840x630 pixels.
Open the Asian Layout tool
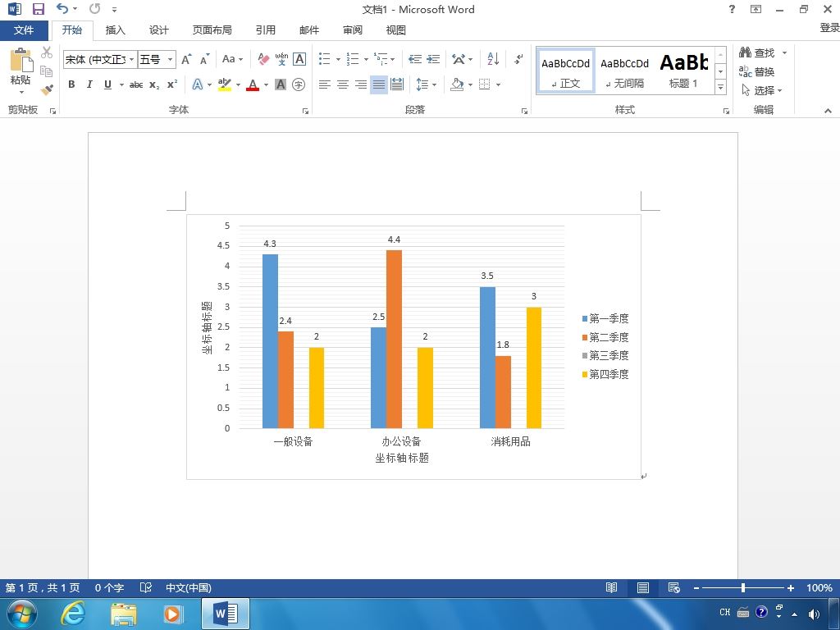pos(459,59)
